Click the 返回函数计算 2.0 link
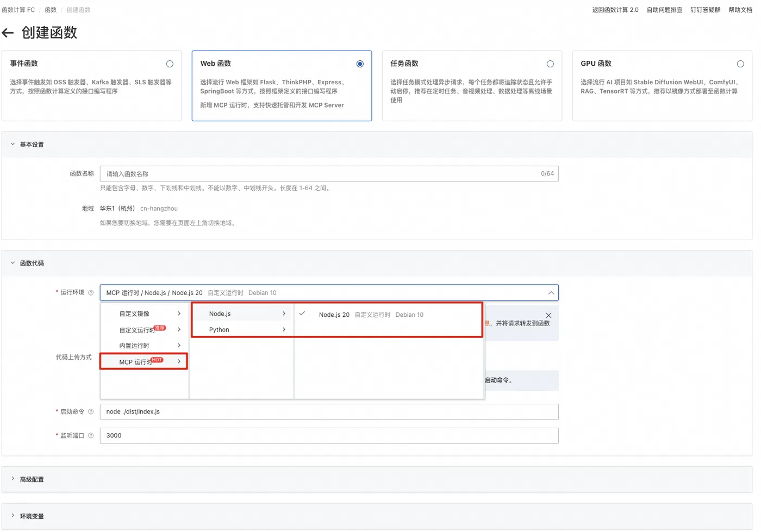The width and height of the screenshot is (761, 532). [615, 10]
